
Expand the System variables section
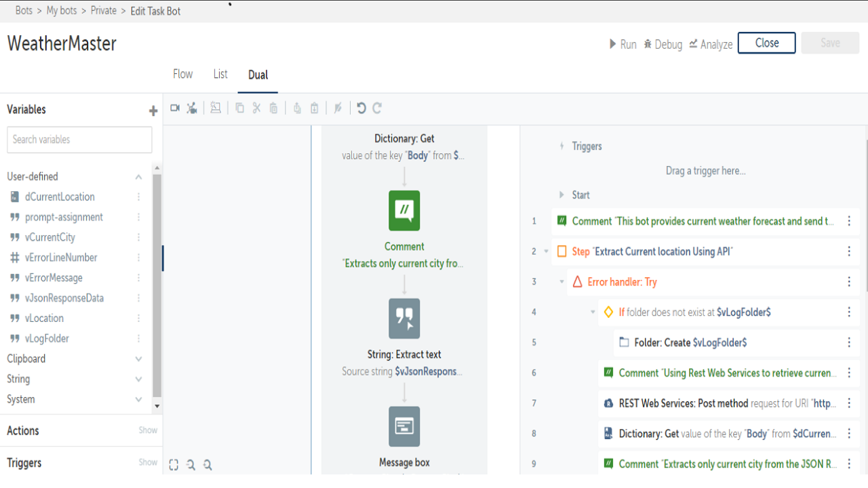click(138, 400)
